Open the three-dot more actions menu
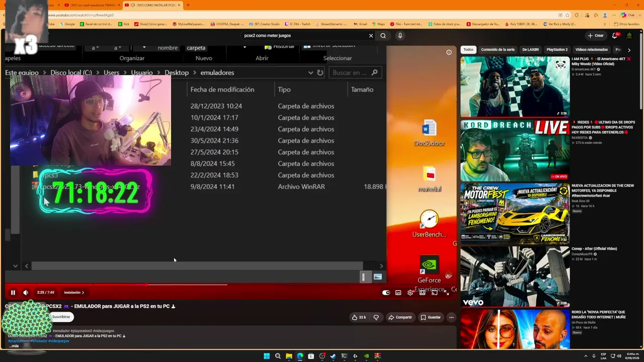The height and width of the screenshot is (362, 644). [x=451, y=317]
